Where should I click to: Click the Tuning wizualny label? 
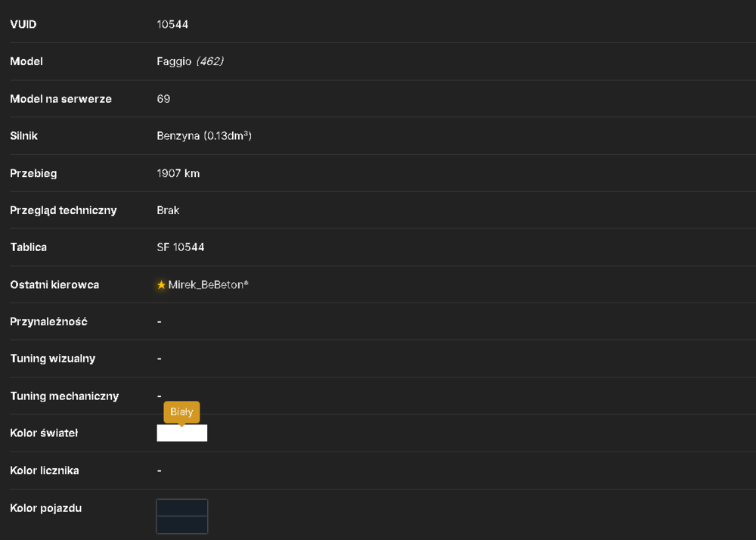[53, 358]
